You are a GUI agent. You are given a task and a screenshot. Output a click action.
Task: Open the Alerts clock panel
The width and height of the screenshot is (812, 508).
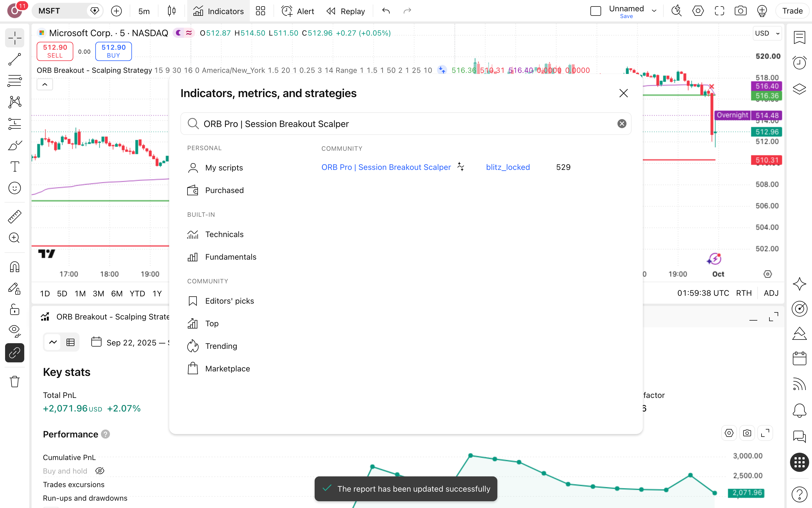pyautogui.click(x=799, y=63)
